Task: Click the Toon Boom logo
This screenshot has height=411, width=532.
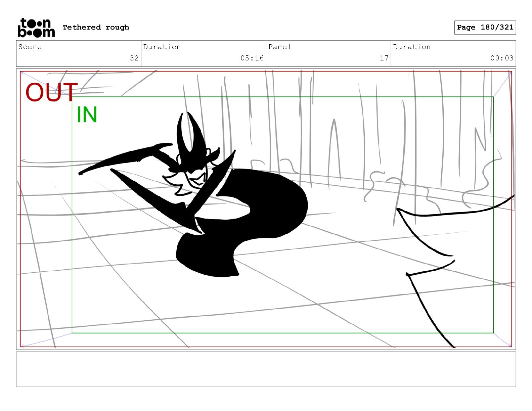Action: (x=36, y=28)
